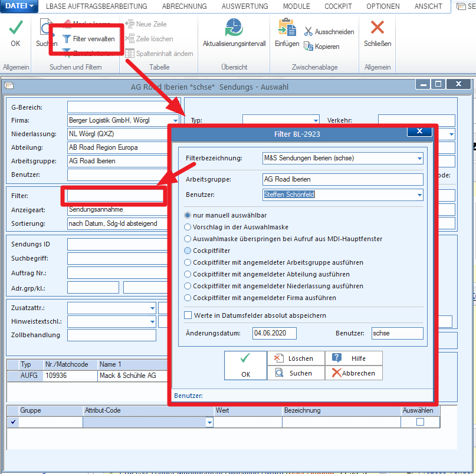Click the Kopieren icon
This screenshot has height=474, width=476.
(x=308, y=47)
